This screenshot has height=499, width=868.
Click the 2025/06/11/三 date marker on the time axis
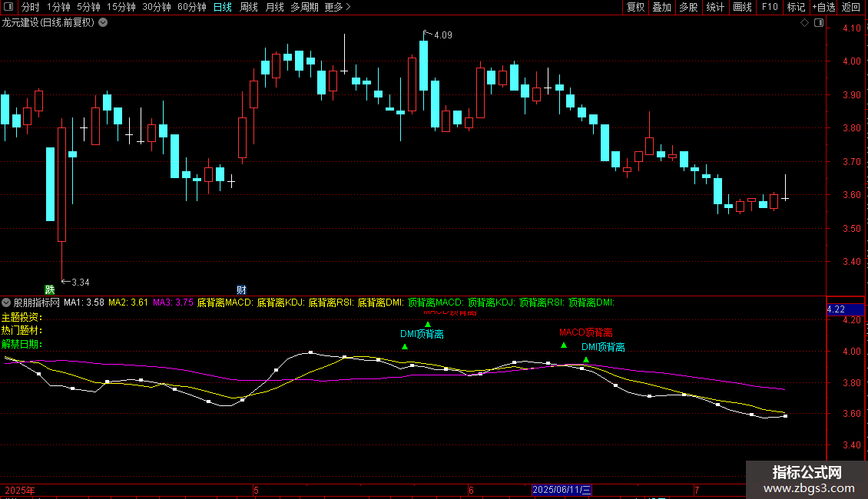pyautogui.click(x=562, y=490)
